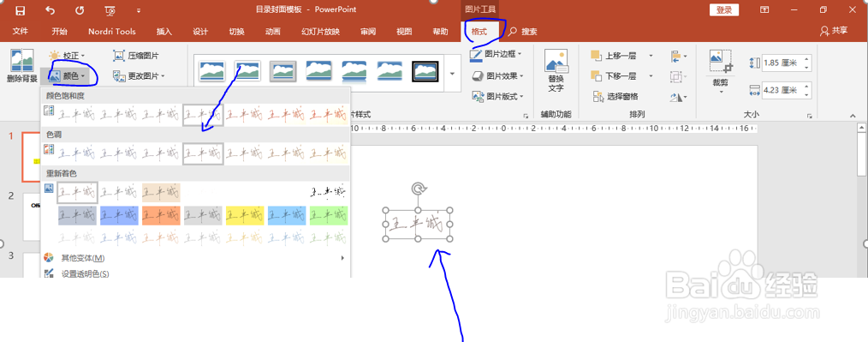The image size is (868, 342).
Task: Click the 共享 share button
Action: click(x=835, y=31)
